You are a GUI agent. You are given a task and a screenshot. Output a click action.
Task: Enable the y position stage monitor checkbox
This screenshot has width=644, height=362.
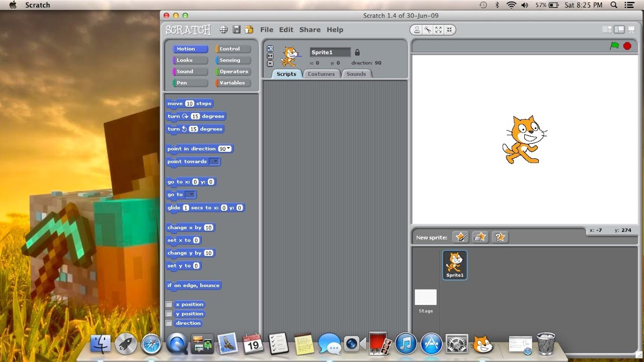(169, 314)
